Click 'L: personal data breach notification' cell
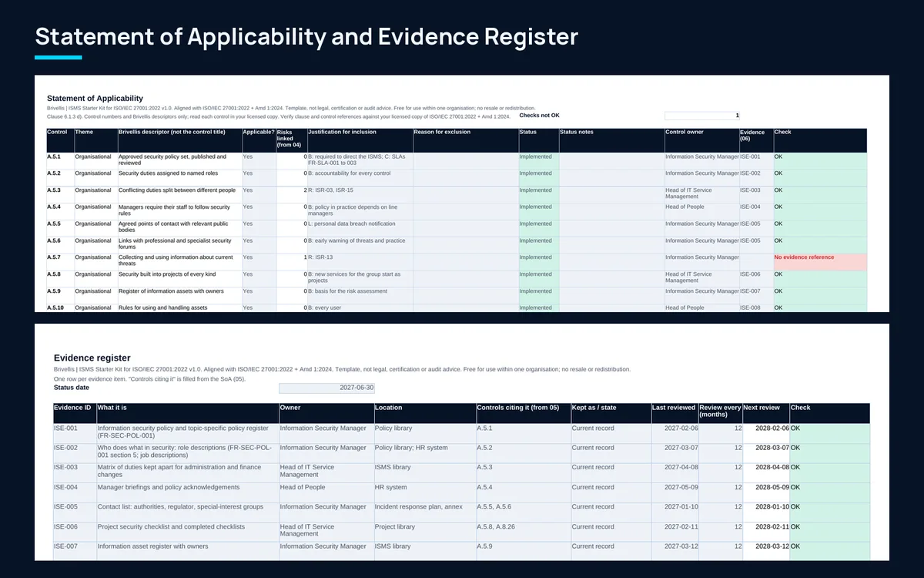 coord(360,227)
